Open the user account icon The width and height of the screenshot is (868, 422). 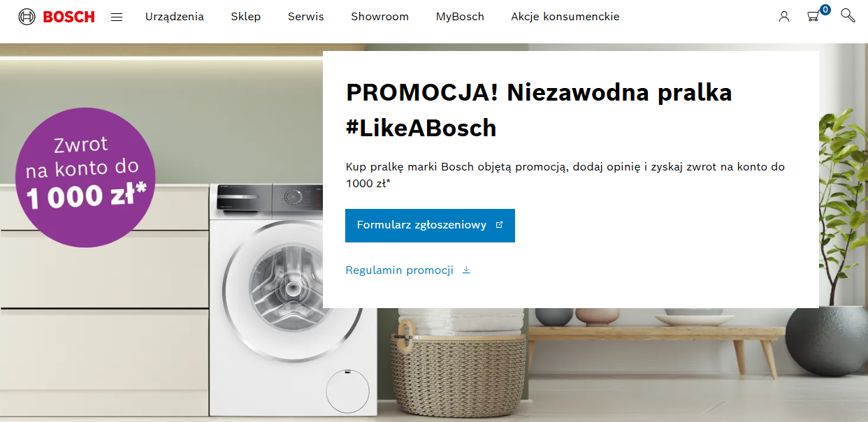point(784,16)
